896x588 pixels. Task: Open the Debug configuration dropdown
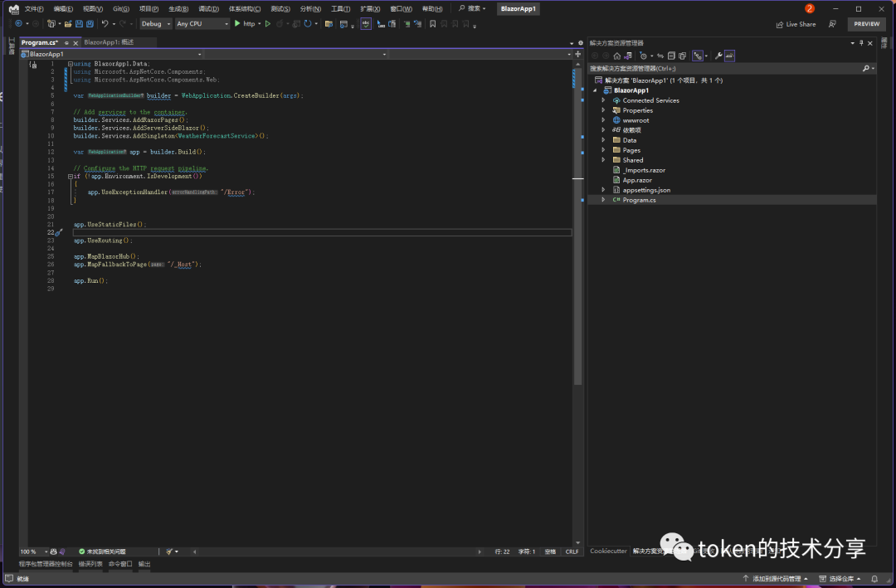point(156,24)
